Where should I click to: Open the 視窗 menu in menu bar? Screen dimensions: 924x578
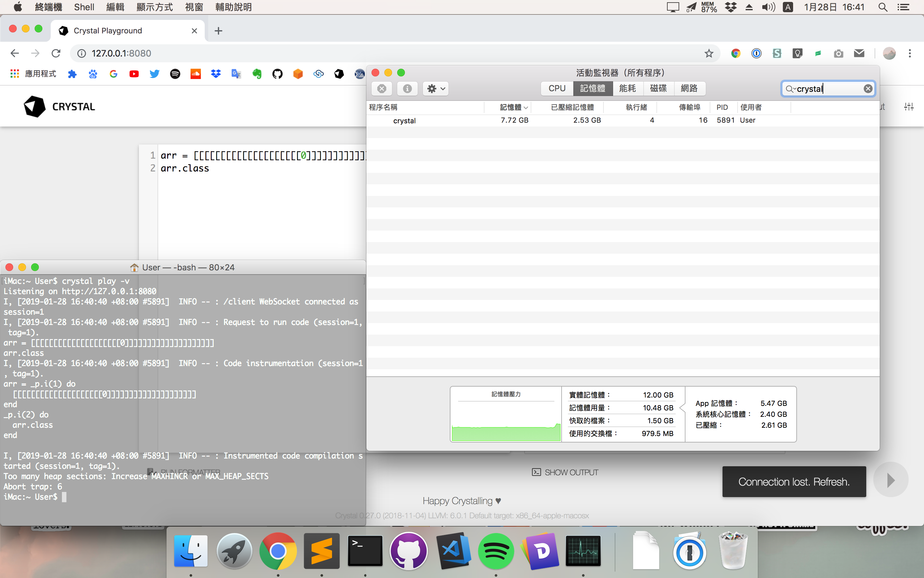(x=194, y=7)
